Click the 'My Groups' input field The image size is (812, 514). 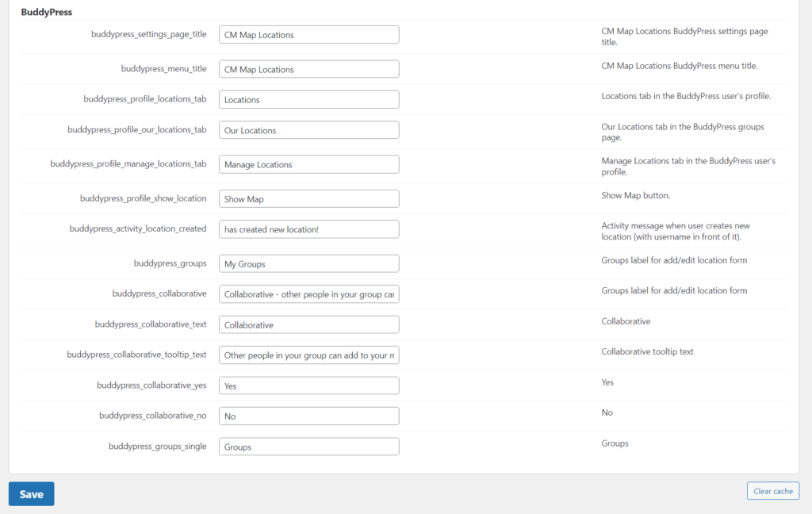308,263
